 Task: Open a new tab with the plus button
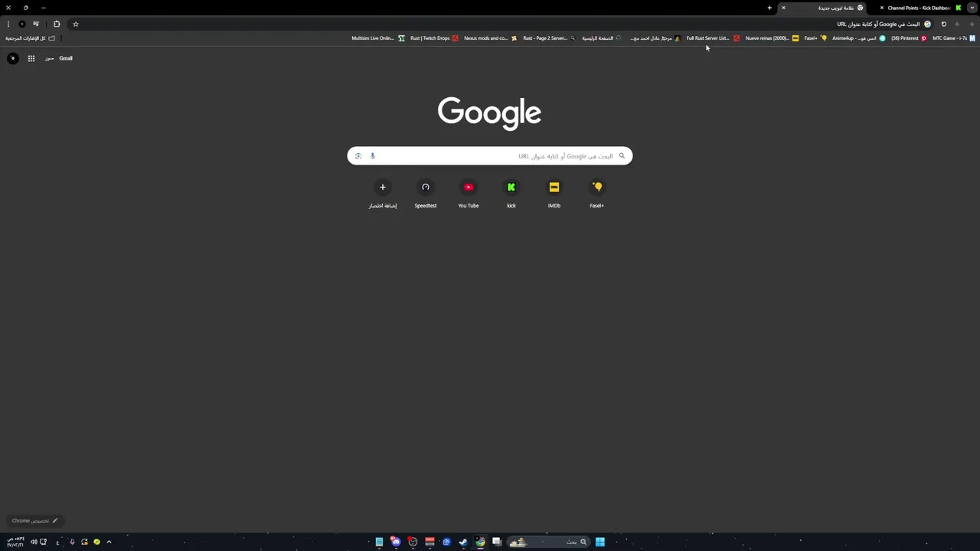(x=769, y=8)
